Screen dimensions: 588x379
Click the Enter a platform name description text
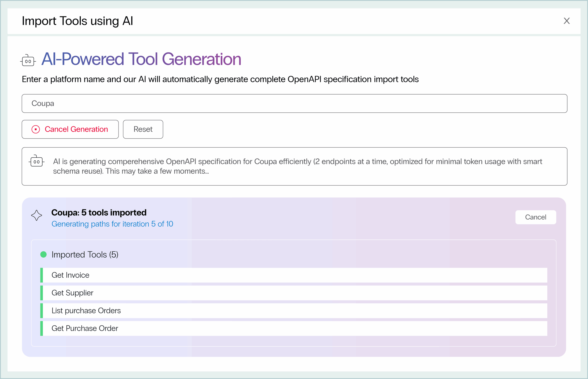[x=220, y=79]
